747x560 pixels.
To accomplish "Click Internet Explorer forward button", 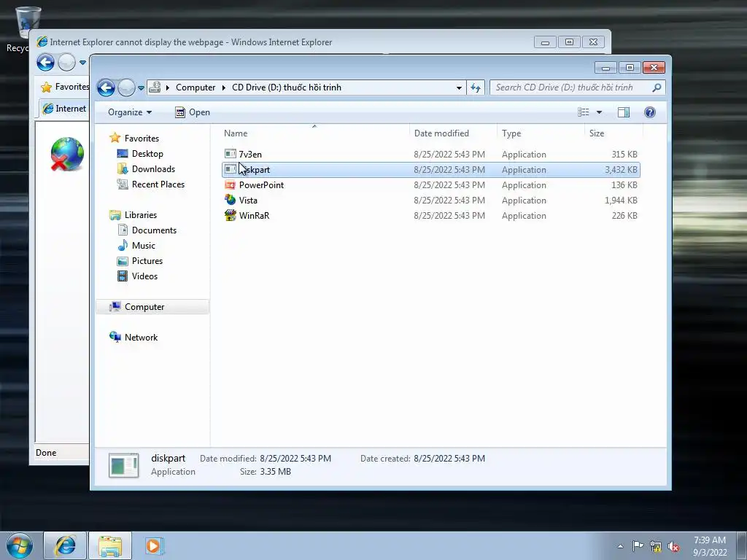I will (66, 63).
